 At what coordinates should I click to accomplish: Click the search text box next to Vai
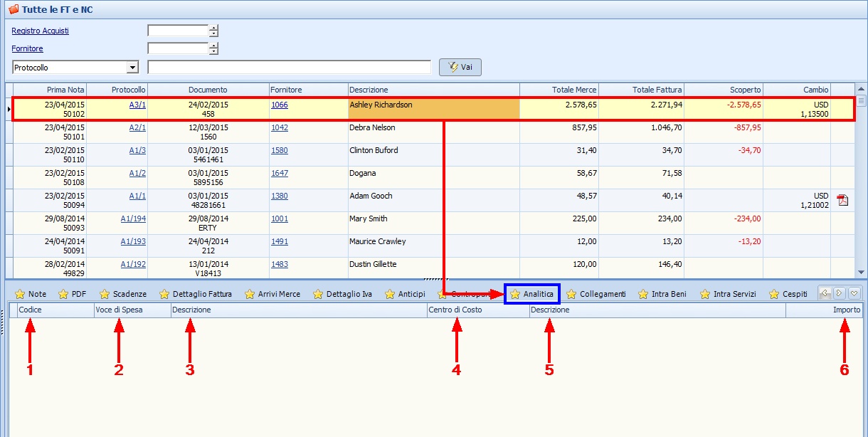coord(289,68)
